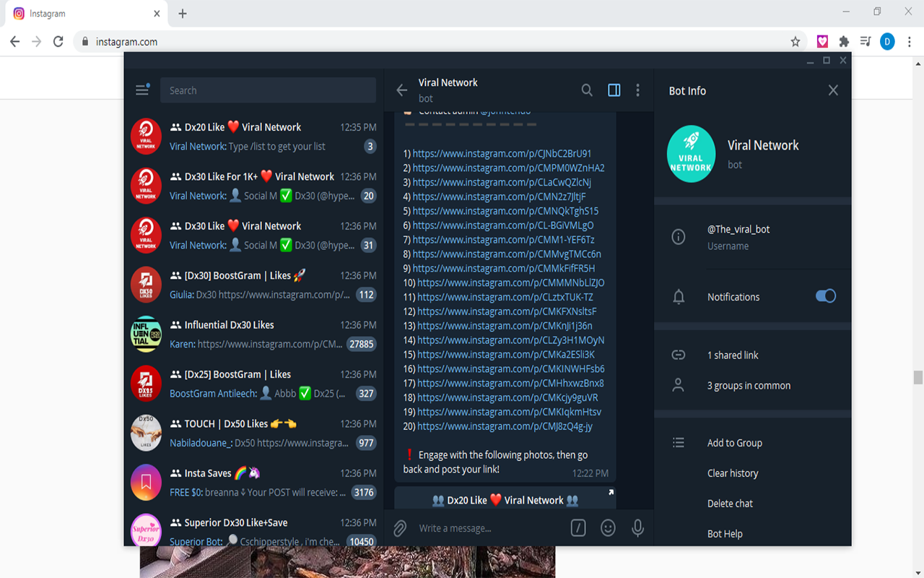Attach a file with the paperclip icon
Screen dimensions: 924x578
tap(400, 529)
